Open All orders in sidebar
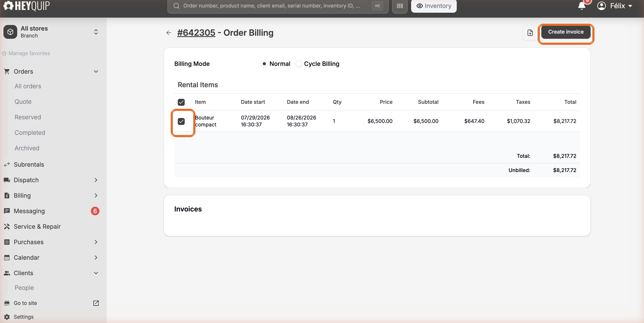 pos(28,86)
